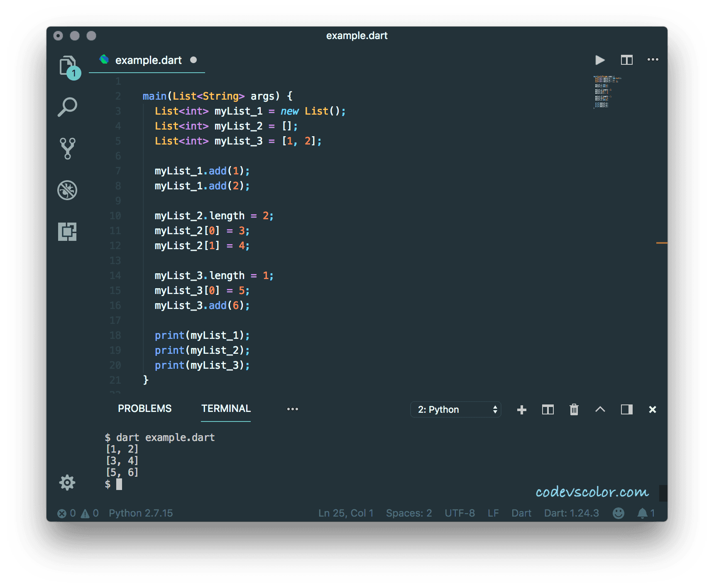
Task: Open the Source Control view
Action: click(x=67, y=149)
